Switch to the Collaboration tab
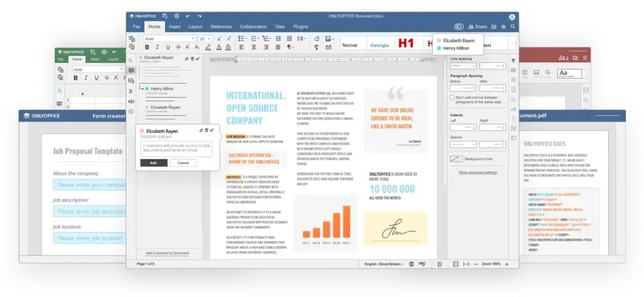The image size is (644, 297). tap(253, 26)
